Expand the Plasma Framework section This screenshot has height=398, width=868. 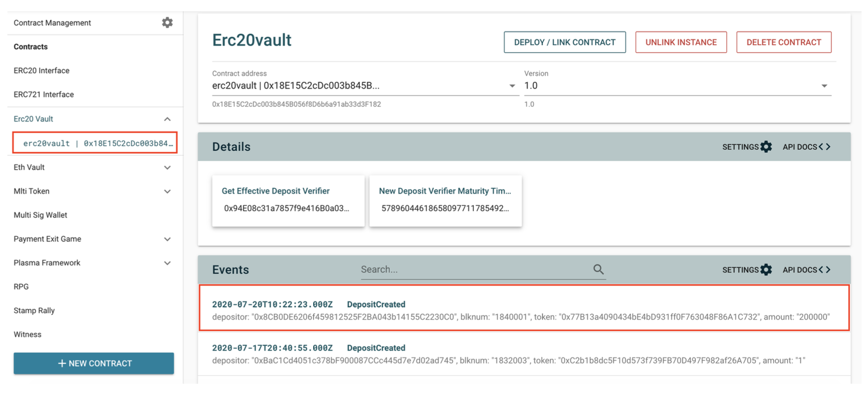[x=167, y=263]
